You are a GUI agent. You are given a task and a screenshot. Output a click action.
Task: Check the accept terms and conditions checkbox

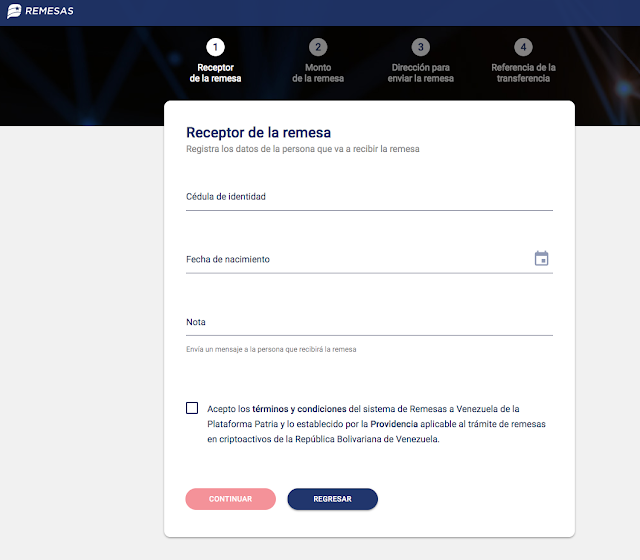pos(192,408)
